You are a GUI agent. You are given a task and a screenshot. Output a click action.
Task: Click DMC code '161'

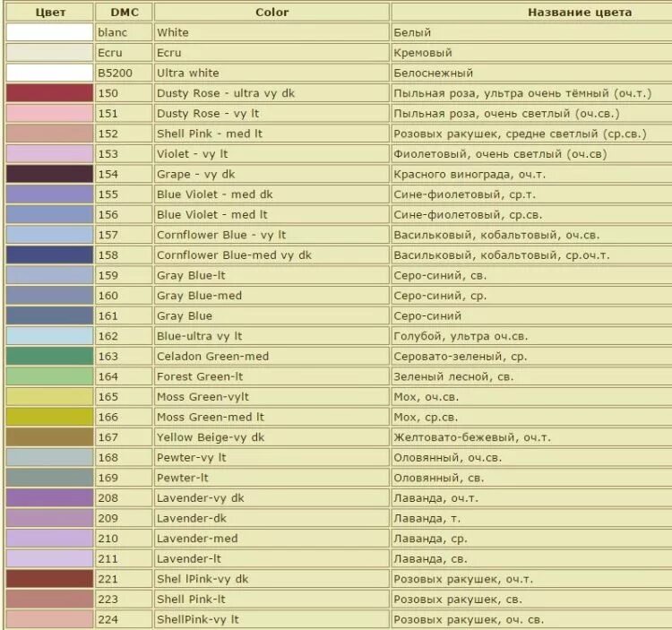tap(124, 315)
